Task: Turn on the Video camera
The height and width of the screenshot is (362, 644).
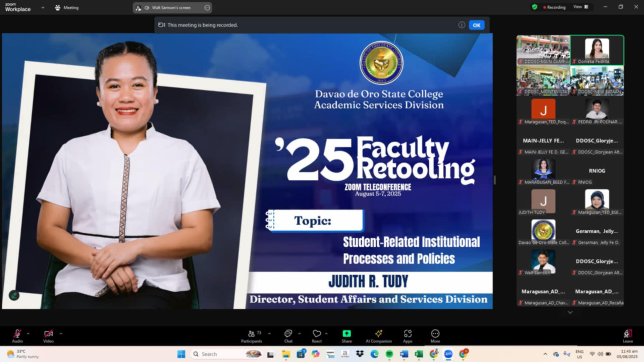Action: click(48, 334)
